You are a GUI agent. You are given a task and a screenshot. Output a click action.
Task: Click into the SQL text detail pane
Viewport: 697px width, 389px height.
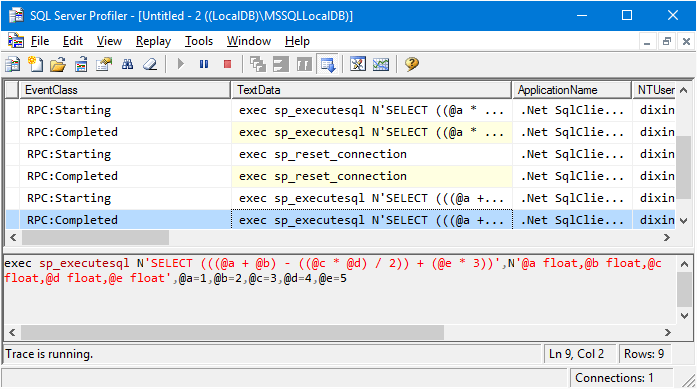point(340,290)
